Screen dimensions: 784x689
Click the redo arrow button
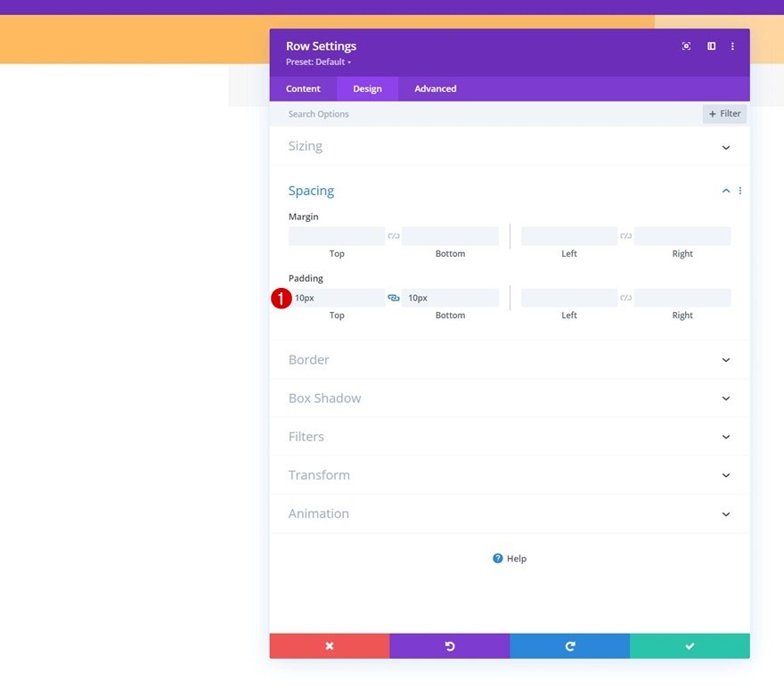(x=570, y=646)
